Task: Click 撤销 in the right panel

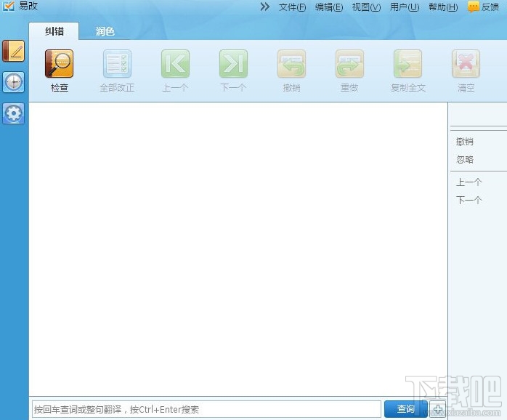Action: (x=465, y=142)
